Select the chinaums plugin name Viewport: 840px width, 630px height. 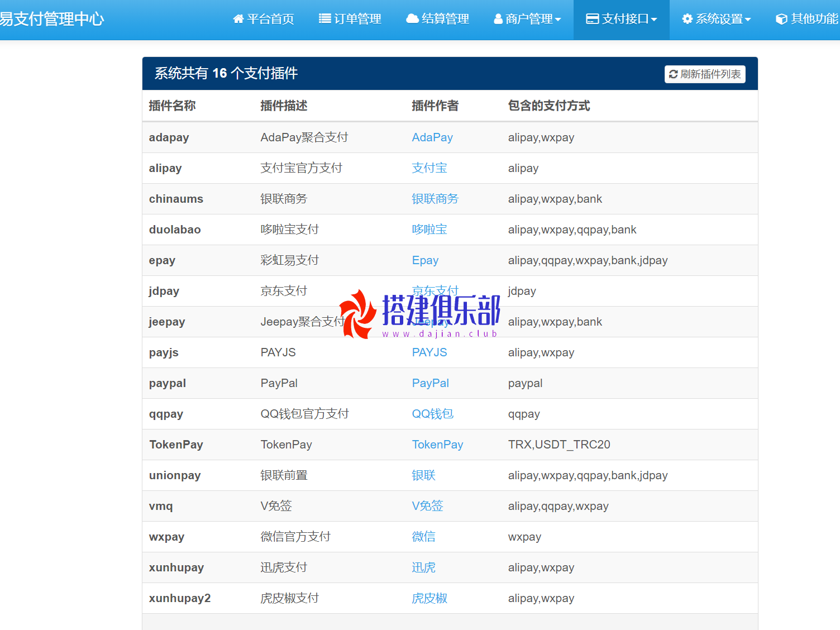(176, 199)
